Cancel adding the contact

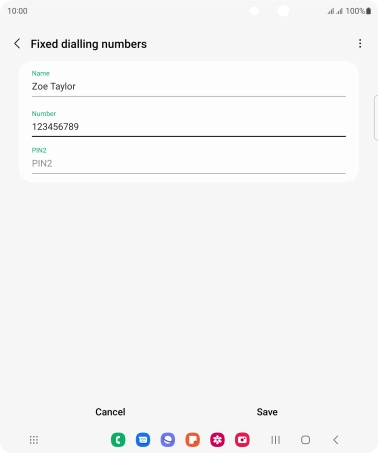click(x=110, y=412)
